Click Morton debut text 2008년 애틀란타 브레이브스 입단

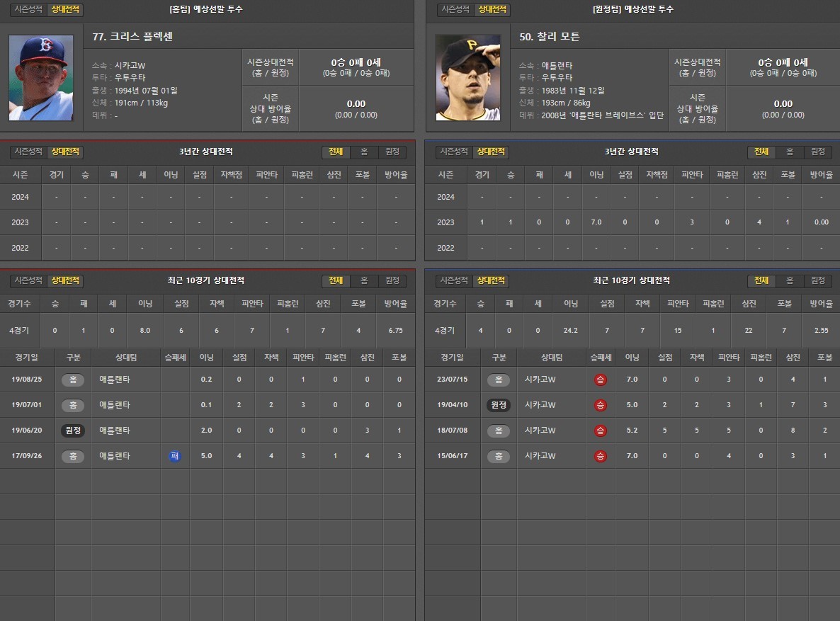[602, 115]
